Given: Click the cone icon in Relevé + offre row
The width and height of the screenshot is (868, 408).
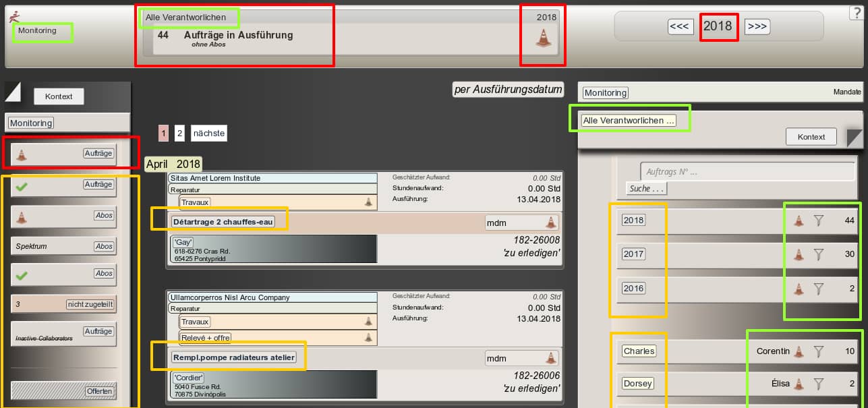Looking at the screenshot, I should (x=368, y=337).
